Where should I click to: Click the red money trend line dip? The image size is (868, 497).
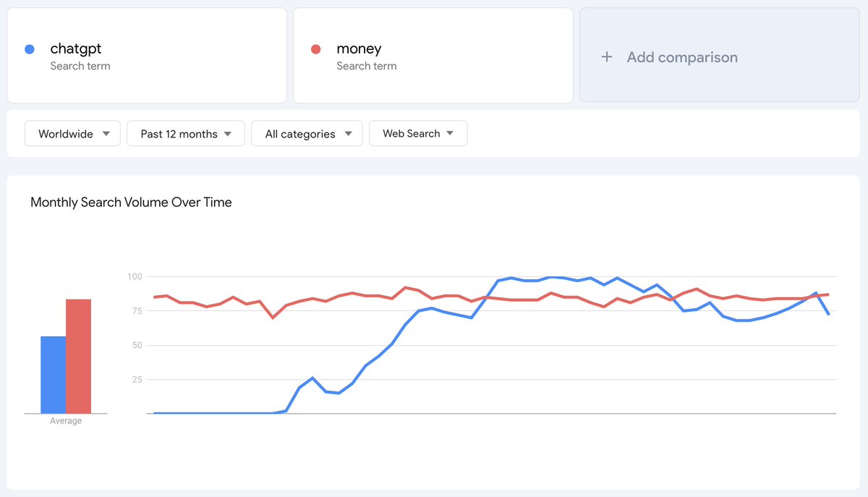coord(273,317)
